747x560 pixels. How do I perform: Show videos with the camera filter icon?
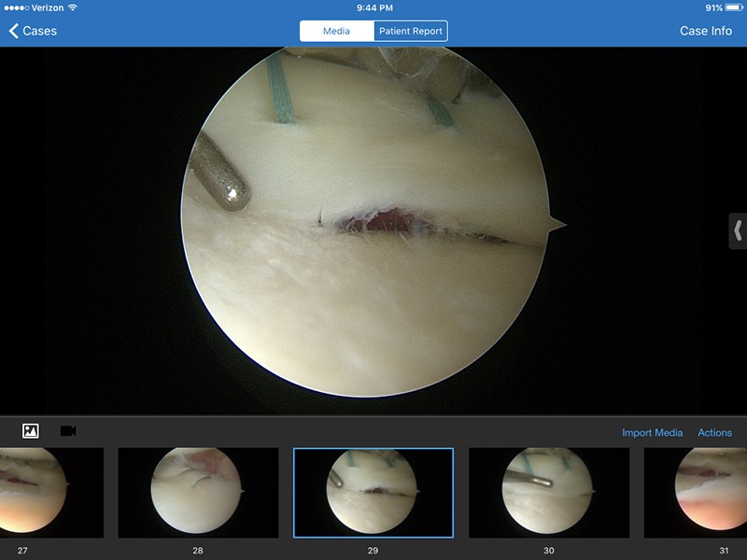[68, 431]
